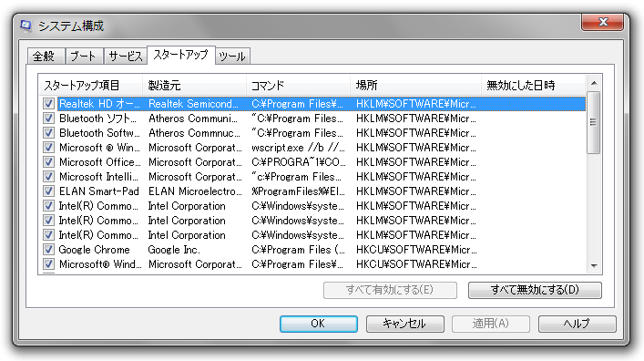Uncheck Intel(R) Commo... checkbox directly above Google Chrome
This screenshot has height=361, width=644.
[x=48, y=235]
